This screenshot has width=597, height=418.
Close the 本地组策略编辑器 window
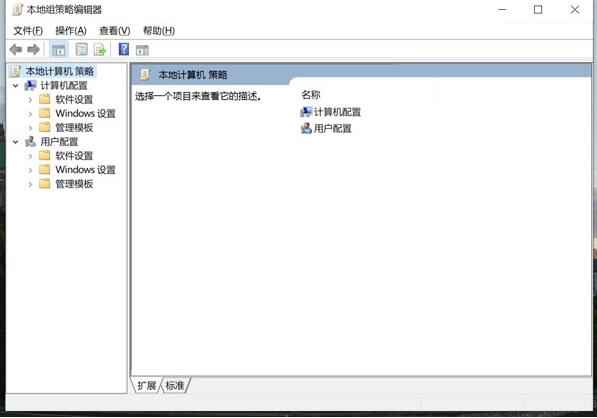click(575, 10)
